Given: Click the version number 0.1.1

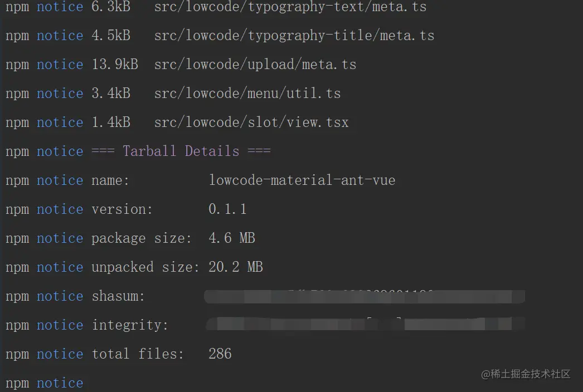Looking at the screenshot, I should click(x=227, y=209).
